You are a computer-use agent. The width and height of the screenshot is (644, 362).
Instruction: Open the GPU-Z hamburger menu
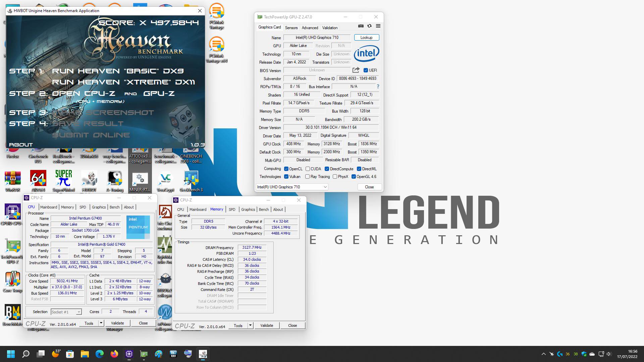coord(378,26)
